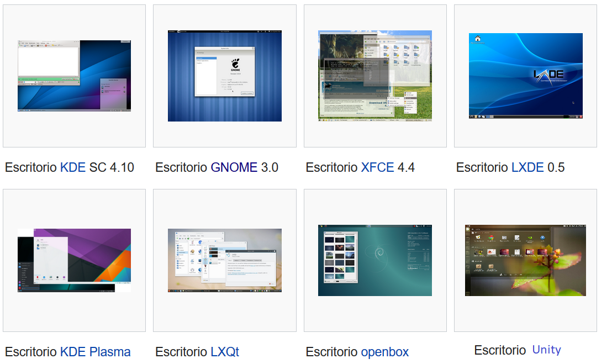This screenshot has height=364, width=612.
Task: Click the GNOME foot logo in screenshot
Action: pos(235,65)
